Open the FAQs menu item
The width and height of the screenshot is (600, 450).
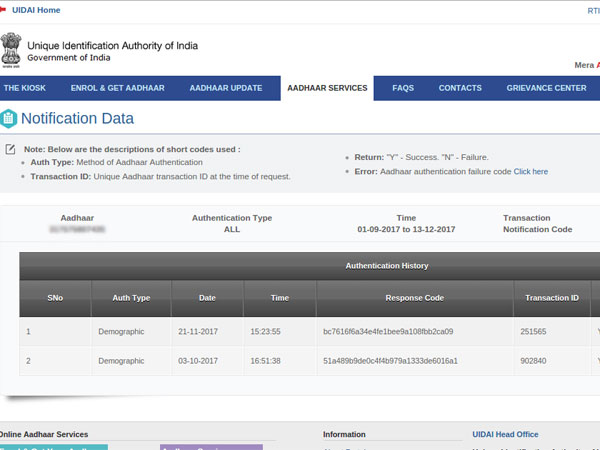click(403, 88)
